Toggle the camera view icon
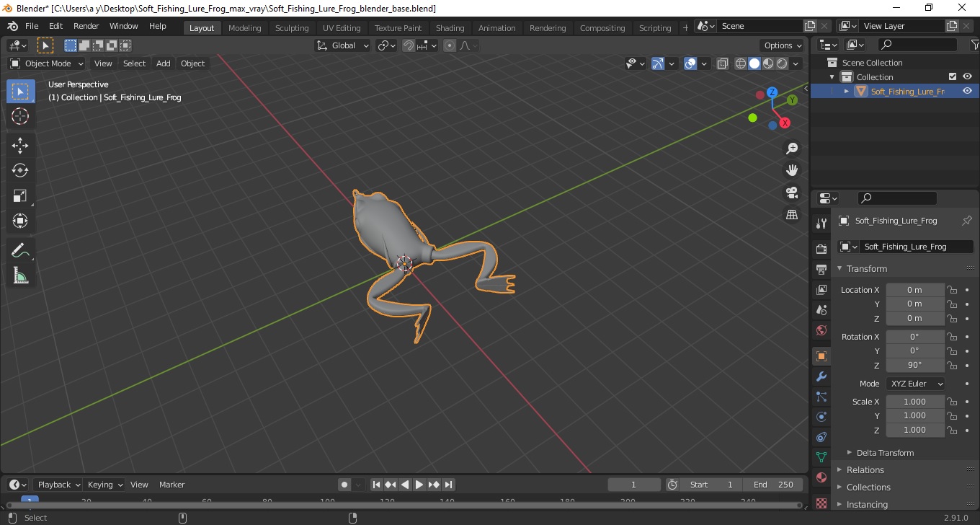Image resolution: width=980 pixels, height=525 pixels. tap(792, 193)
